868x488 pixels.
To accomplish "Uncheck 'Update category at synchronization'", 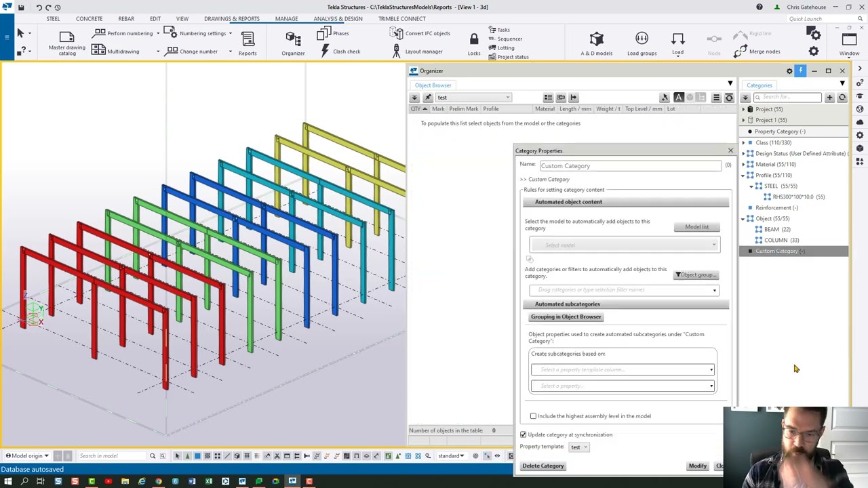I will coord(524,434).
